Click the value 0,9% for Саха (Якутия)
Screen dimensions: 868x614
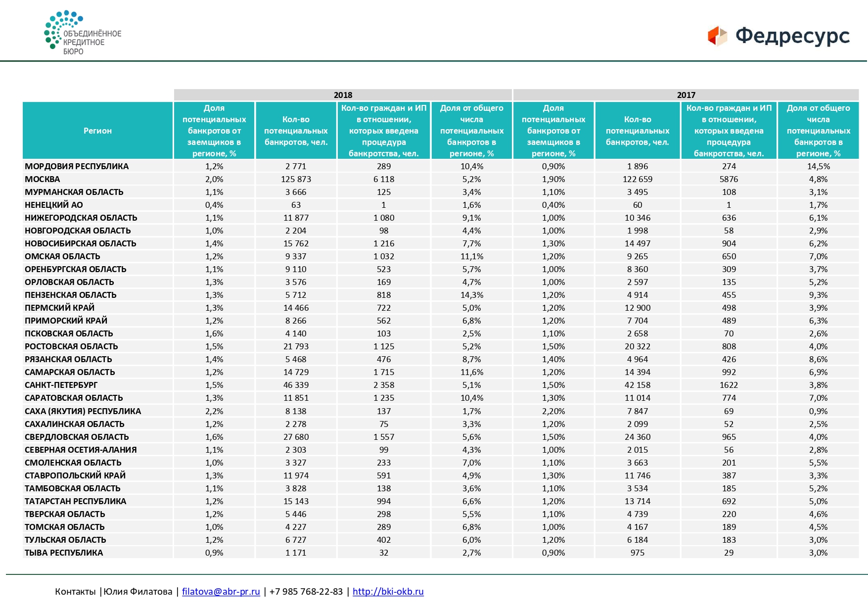click(x=819, y=411)
